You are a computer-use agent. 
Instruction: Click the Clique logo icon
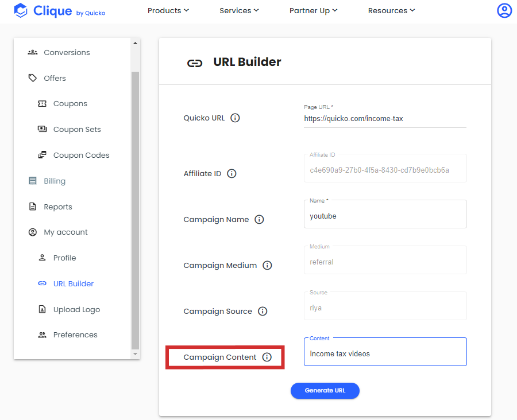(x=21, y=10)
